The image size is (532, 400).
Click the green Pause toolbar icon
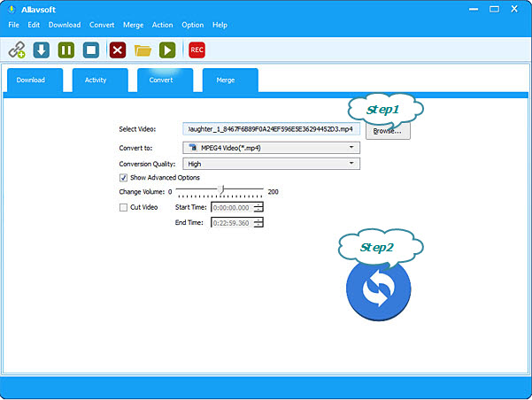[x=66, y=50]
